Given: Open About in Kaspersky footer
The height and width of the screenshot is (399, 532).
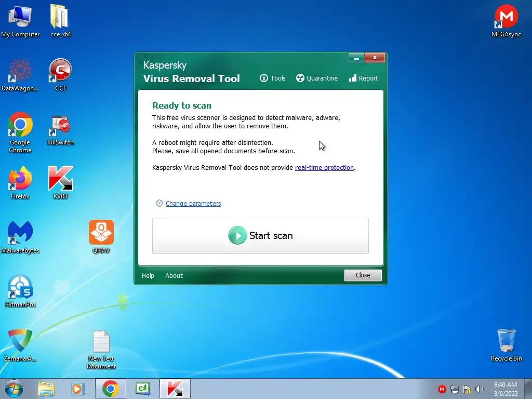Looking at the screenshot, I should (x=174, y=275).
